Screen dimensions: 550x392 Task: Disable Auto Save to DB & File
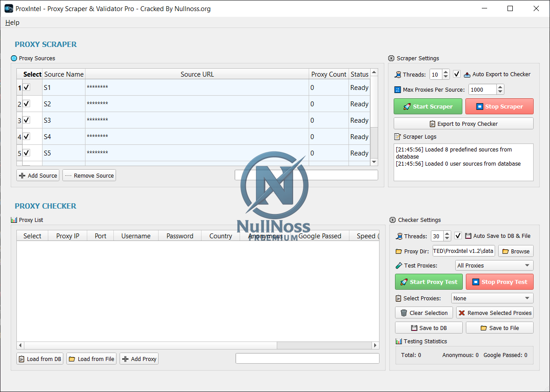coord(458,236)
